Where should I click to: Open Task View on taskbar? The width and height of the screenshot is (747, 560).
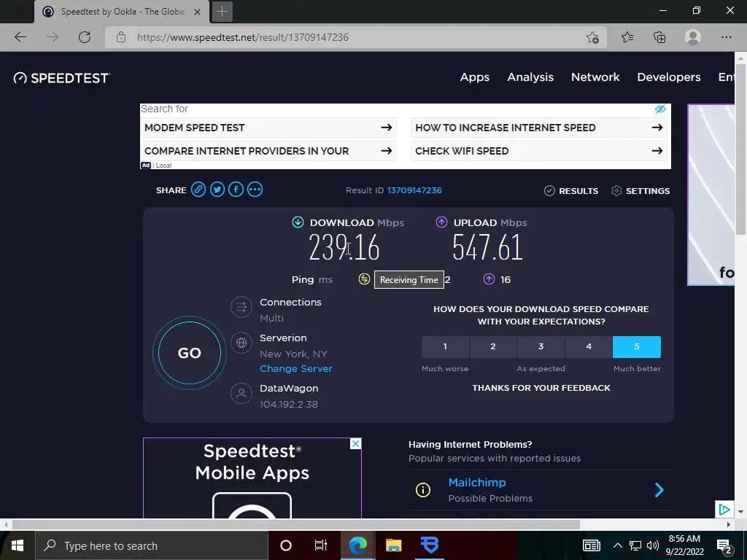click(x=321, y=545)
